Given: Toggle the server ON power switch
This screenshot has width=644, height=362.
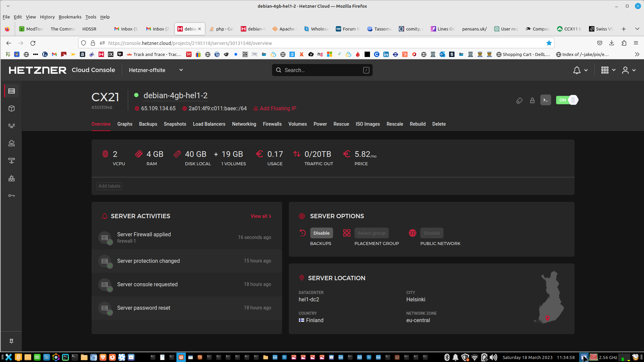Looking at the screenshot, I should pos(567,100).
